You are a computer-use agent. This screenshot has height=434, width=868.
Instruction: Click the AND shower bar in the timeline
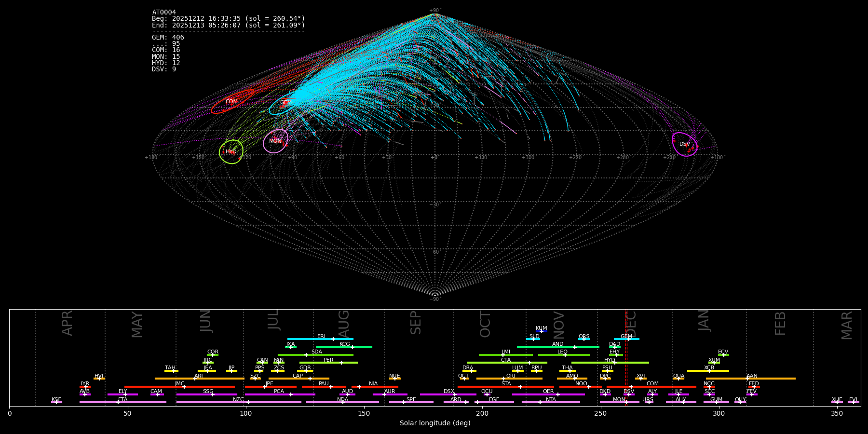tap(558, 347)
